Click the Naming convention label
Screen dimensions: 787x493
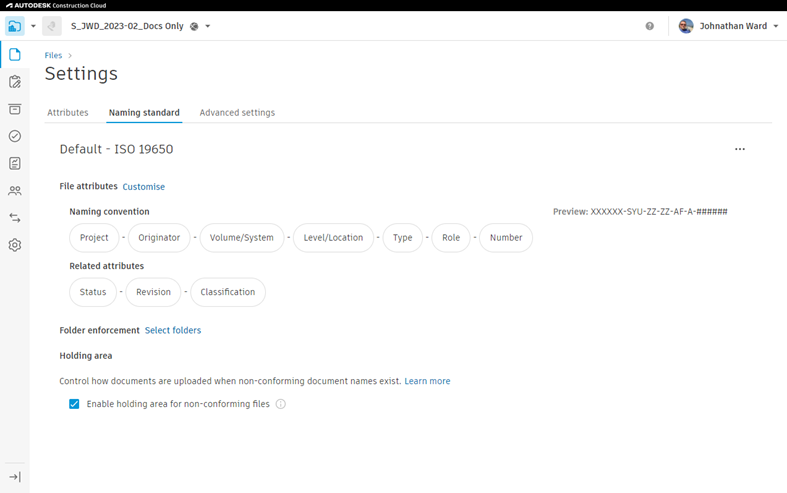click(109, 212)
